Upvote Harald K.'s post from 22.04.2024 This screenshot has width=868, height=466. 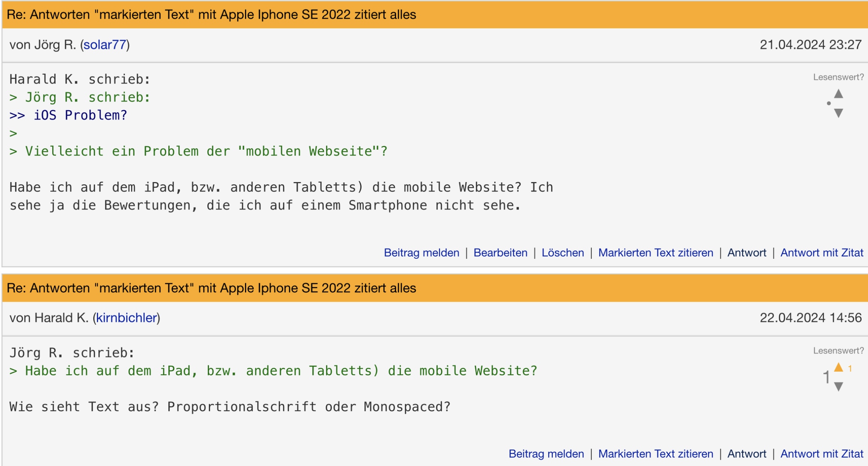(x=838, y=367)
